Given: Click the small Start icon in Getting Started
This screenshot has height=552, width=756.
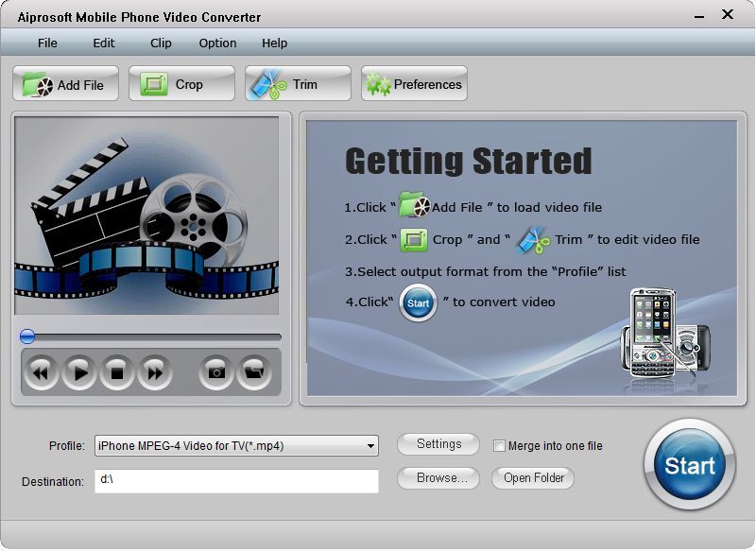Looking at the screenshot, I should coord(416,304).
